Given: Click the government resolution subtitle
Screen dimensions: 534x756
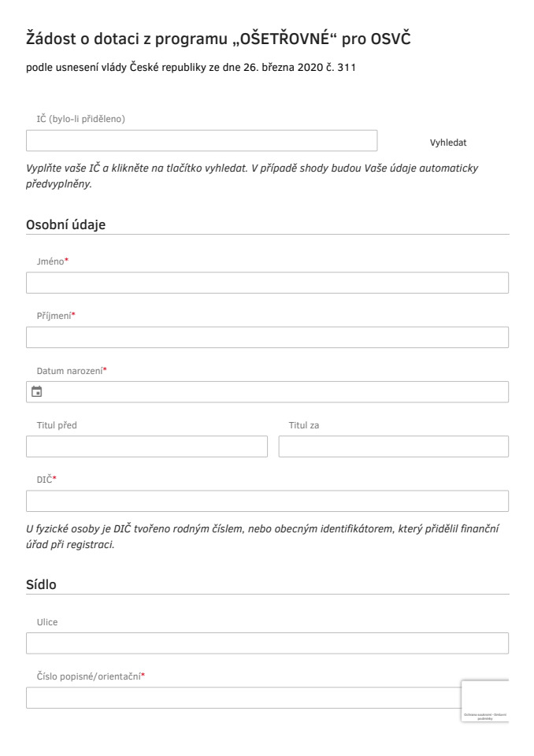Looking at the screenshot, I should click(x=191, y=69).
